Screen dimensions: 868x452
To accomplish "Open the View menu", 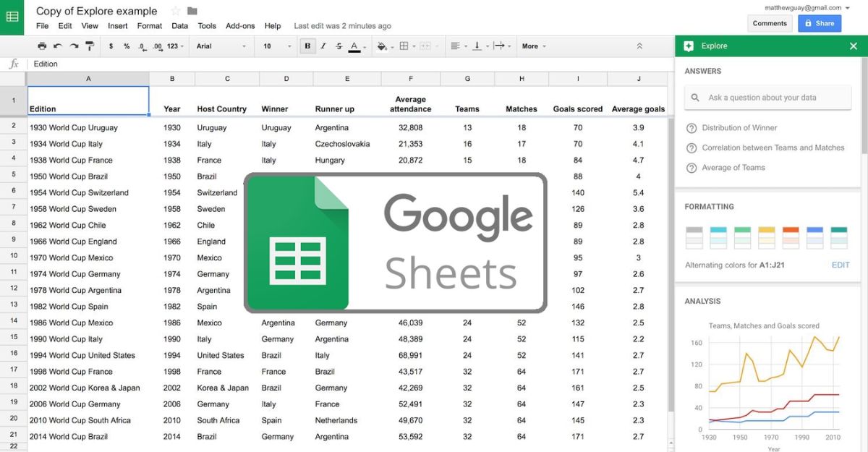I will [90, 26].
